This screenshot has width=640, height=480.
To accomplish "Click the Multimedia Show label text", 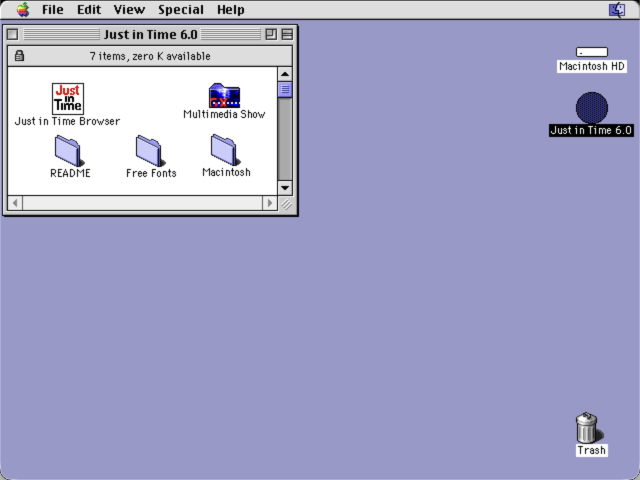I will (x=224, y=114).
